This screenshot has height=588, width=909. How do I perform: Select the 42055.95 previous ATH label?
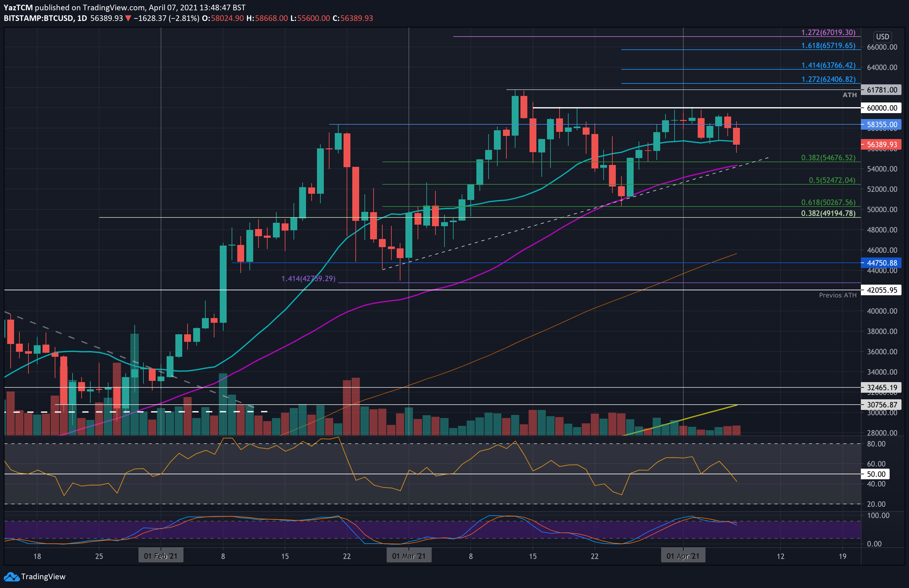coord(881,290)
